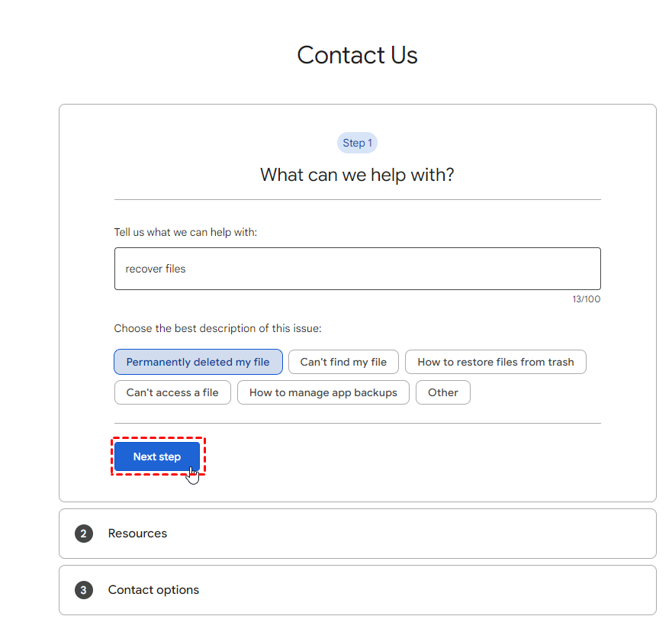The width and height of the screenshot is (672, 629).
Task: Click the divider line above Next step
Action: [357, 423]
